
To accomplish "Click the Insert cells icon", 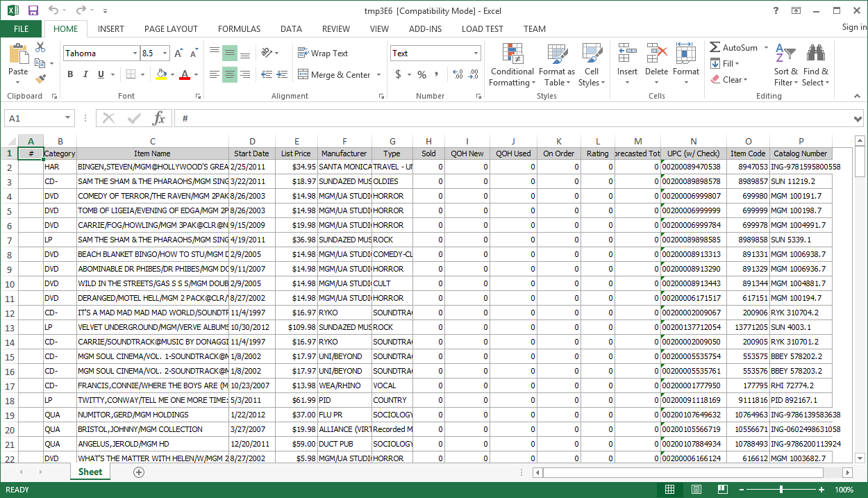I will pyautogui.click(x=627, y=53).
